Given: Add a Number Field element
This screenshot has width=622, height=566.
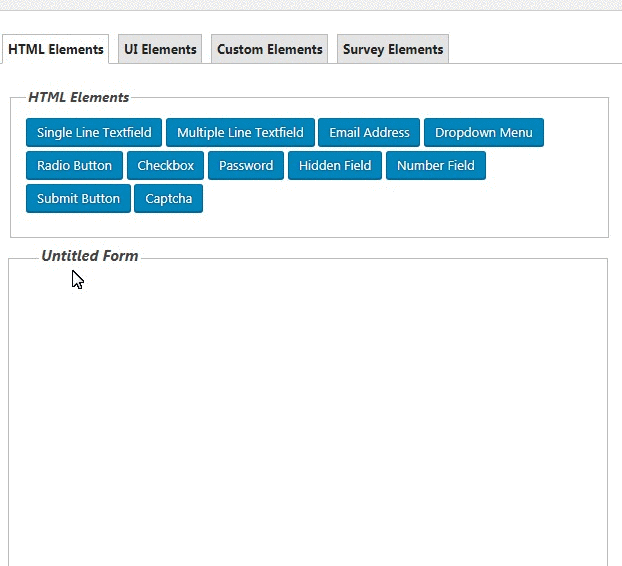Looking at the screenshot, I should point(436,165).
